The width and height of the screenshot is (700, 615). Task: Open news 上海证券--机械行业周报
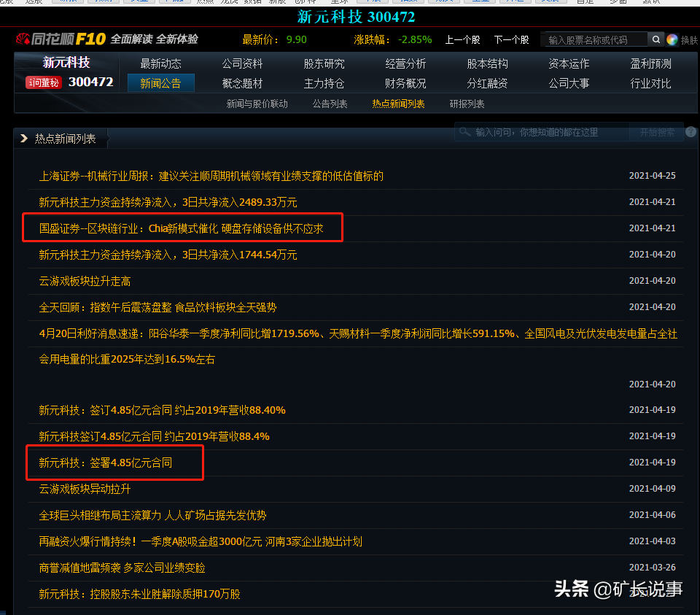211,176
